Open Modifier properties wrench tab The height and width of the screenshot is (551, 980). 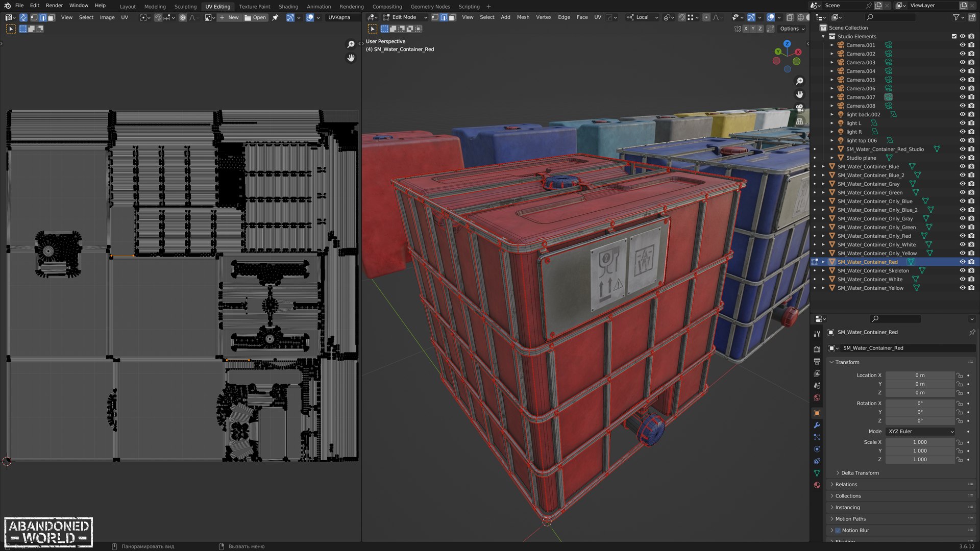(817, 425)
